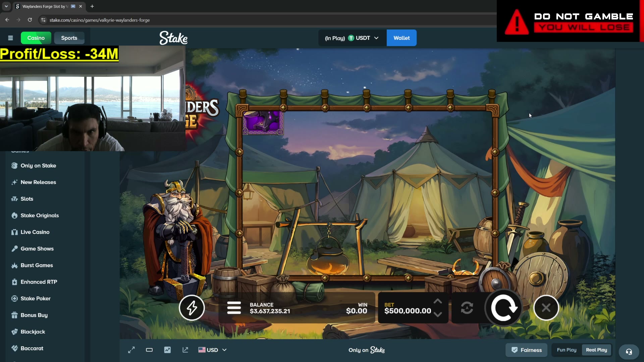Switch to the Sports tab
The width and height of the screenshot is (644, 362).
(69, 38)
